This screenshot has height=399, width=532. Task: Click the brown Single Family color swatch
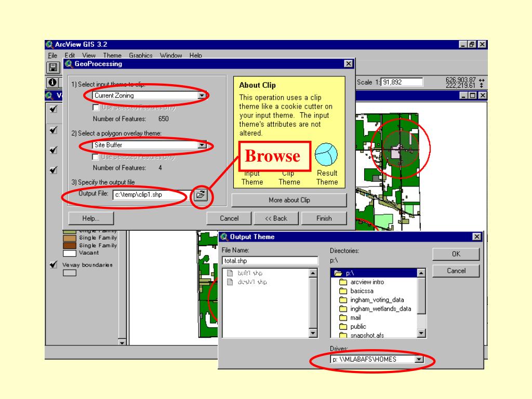click(x=70, y=245)
